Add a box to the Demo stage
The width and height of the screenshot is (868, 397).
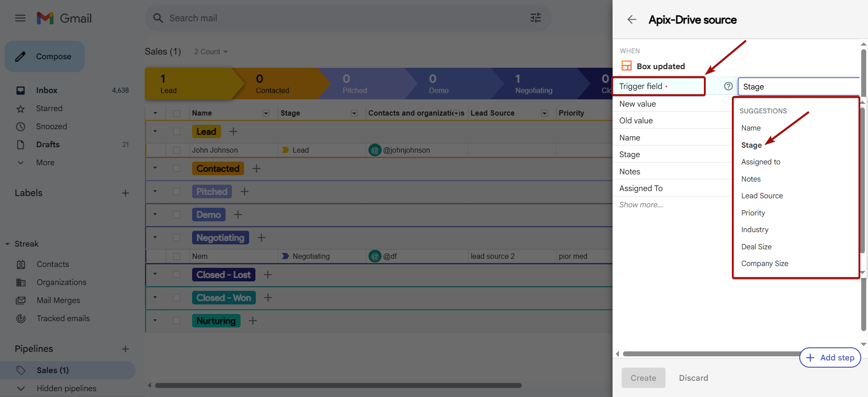[x=238, y=215]
